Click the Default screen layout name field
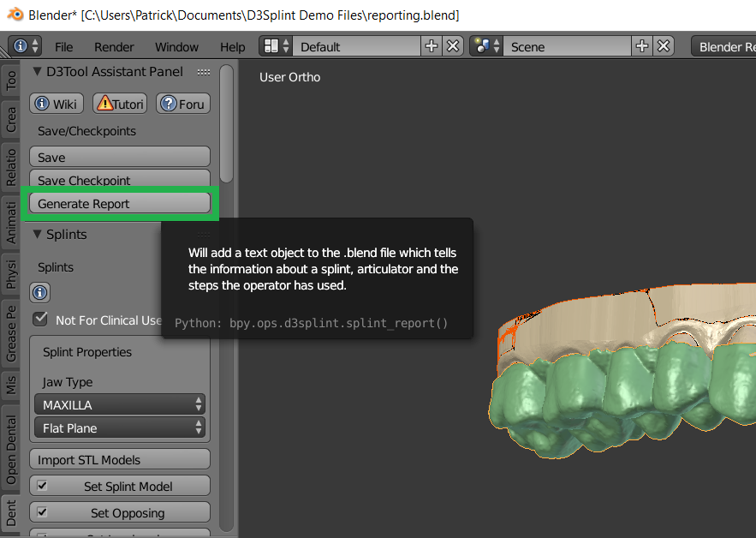The width and height of the screenshot is (756, 538). [x=356, y=46]
